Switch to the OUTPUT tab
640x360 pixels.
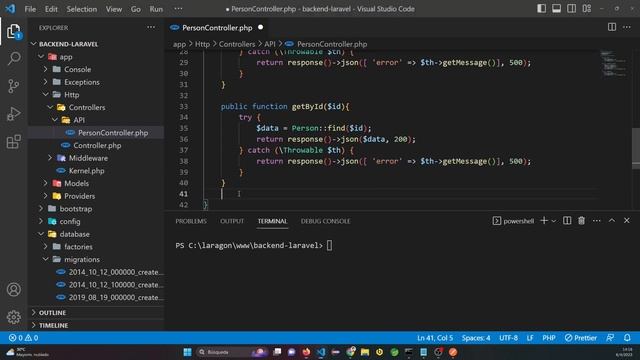point(232,221)
